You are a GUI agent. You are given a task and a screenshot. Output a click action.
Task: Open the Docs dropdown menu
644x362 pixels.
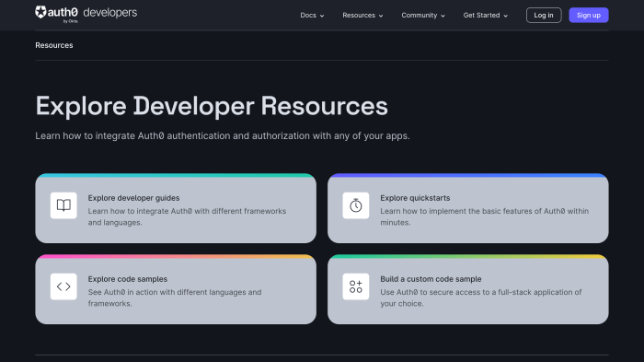coord(312,16)
